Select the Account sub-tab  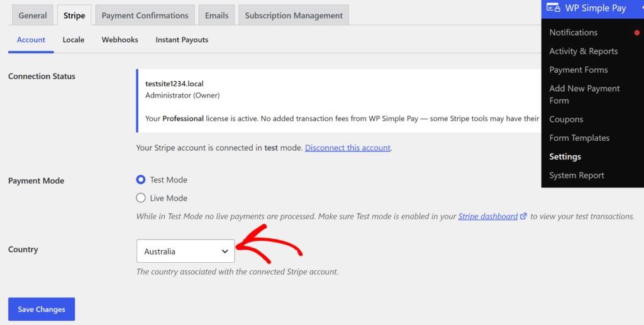(x=31, y=40)
